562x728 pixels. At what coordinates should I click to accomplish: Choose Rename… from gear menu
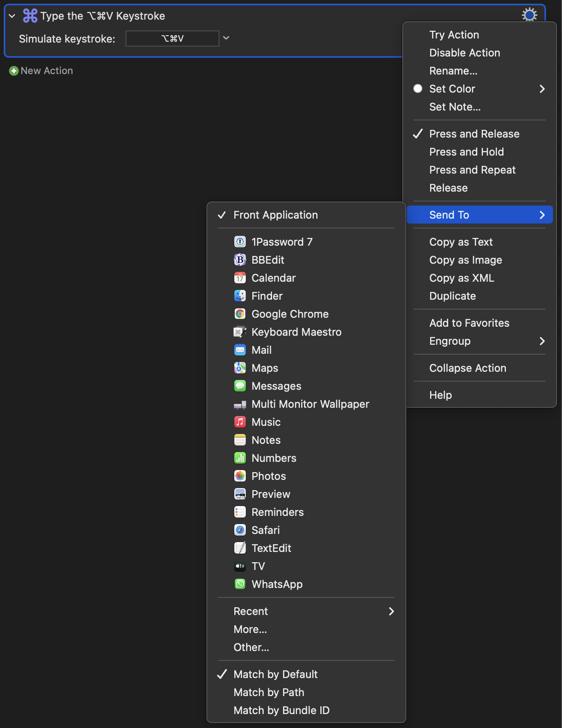(x=480, y=71)
